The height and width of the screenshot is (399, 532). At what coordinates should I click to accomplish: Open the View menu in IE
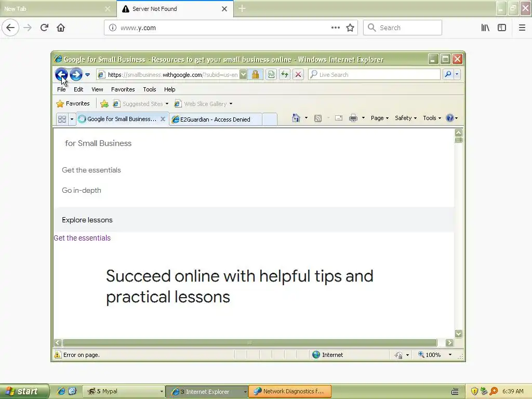pyautogui.click(x=97, y=89)
